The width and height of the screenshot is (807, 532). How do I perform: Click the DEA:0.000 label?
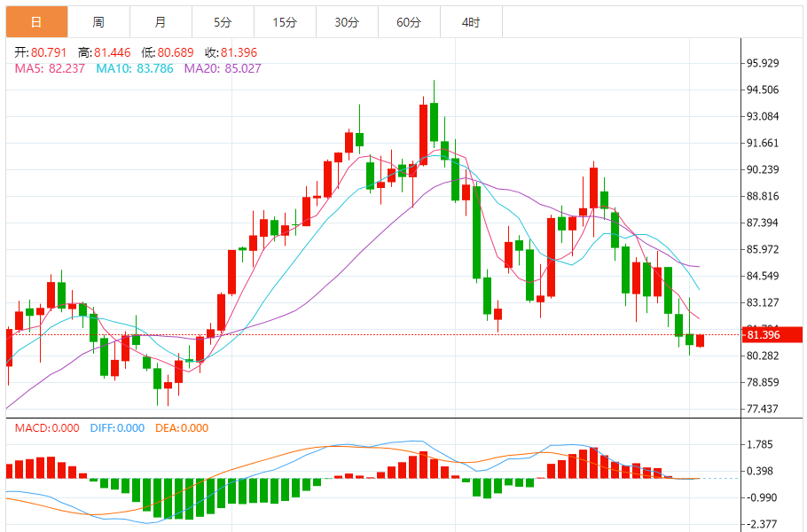[182, 428]
